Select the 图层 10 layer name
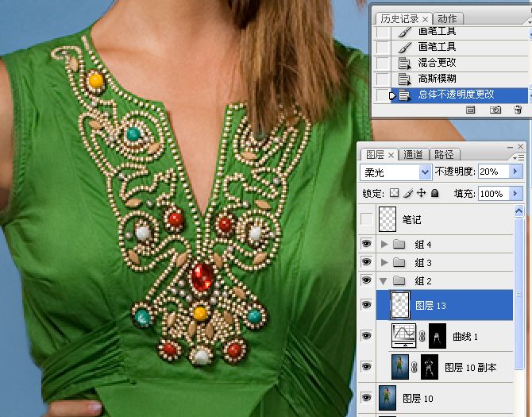 pyautogui.click(x=418, y=398)
